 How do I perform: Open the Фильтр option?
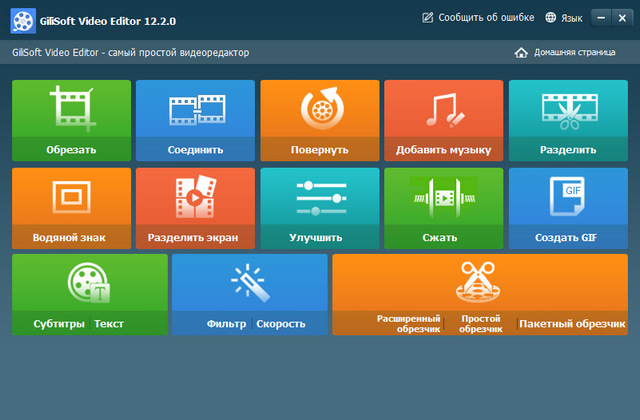pos(226,324)
